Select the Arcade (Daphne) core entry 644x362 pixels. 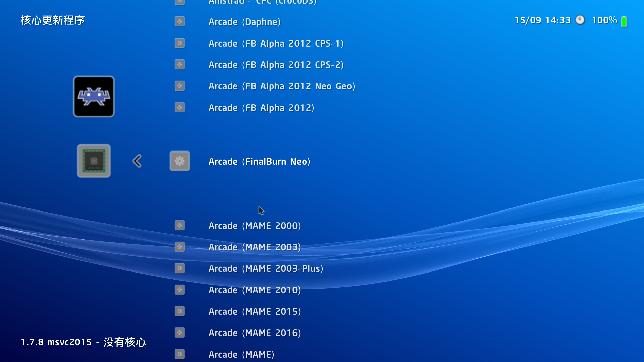point(245,22)
